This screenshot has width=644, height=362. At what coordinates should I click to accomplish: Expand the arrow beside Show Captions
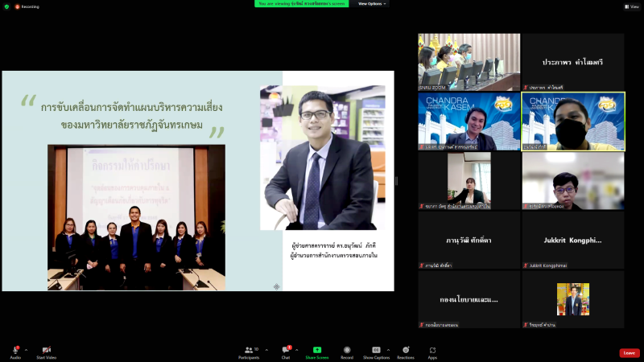[x=388, y=349]
